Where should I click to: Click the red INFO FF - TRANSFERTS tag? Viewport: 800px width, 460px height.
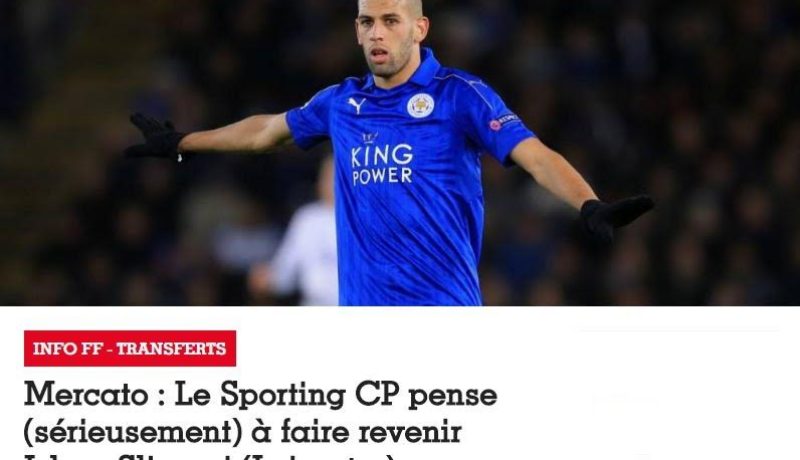click(x=130, y=348)
